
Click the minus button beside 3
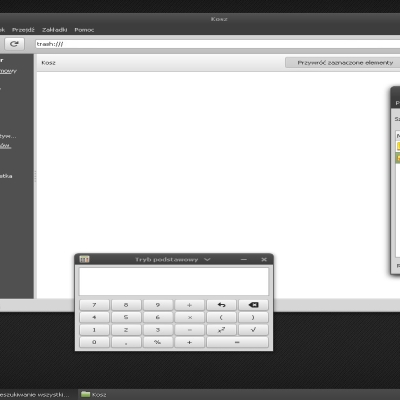tap(189, 330)
